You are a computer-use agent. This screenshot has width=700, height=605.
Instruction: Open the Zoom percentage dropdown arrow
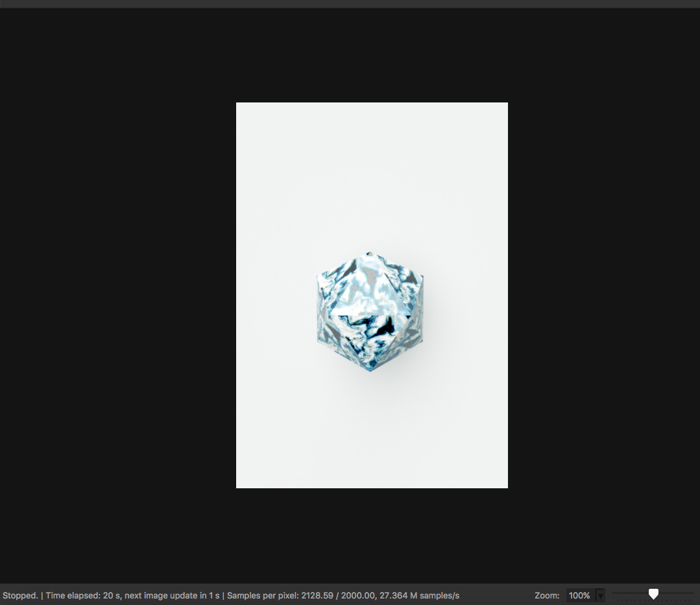[600, 595]
